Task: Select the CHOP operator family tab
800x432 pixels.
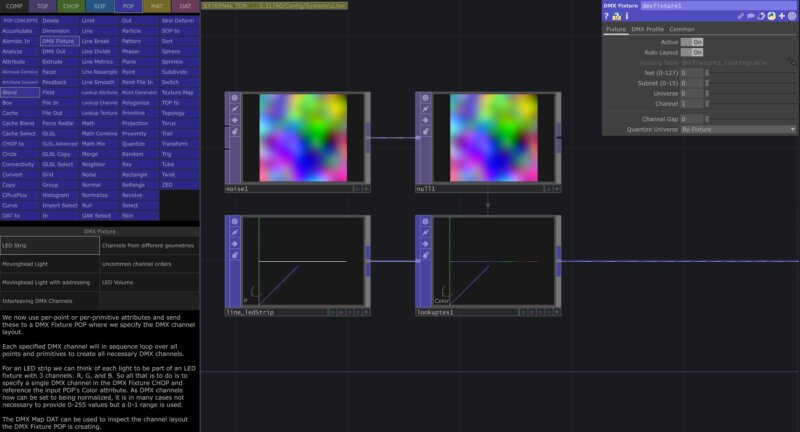Action: 71,6
